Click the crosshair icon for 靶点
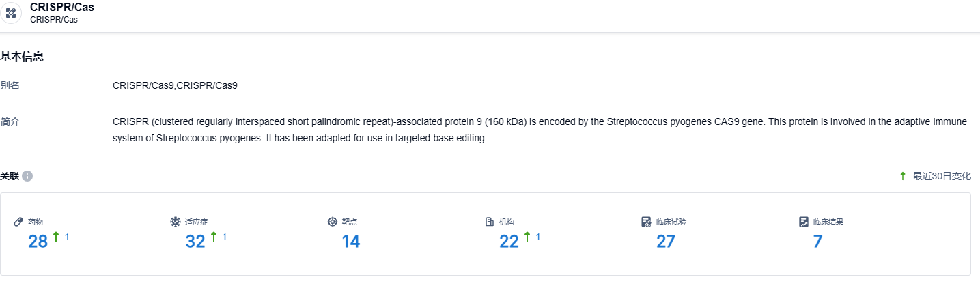980x288 pixels. click(333, 222)
